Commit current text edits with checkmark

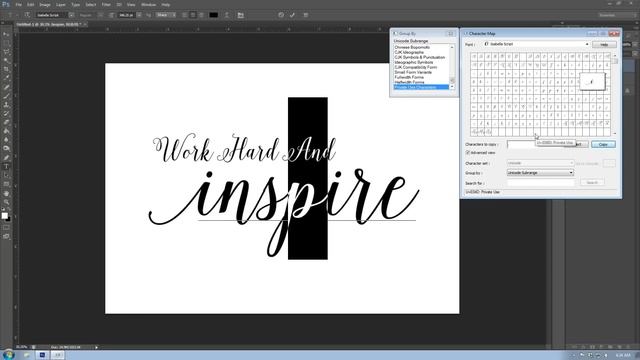pyautogui.click(x=292, y=15)
